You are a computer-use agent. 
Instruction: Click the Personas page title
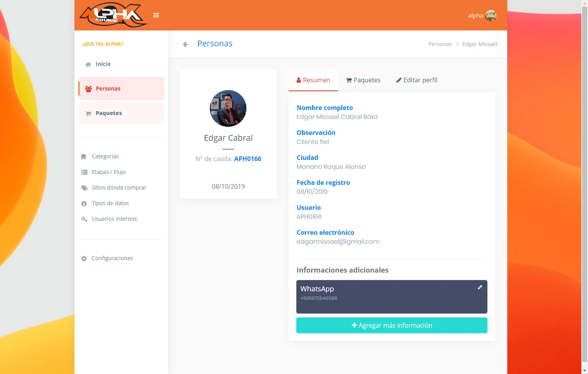[x=215, y=44]
